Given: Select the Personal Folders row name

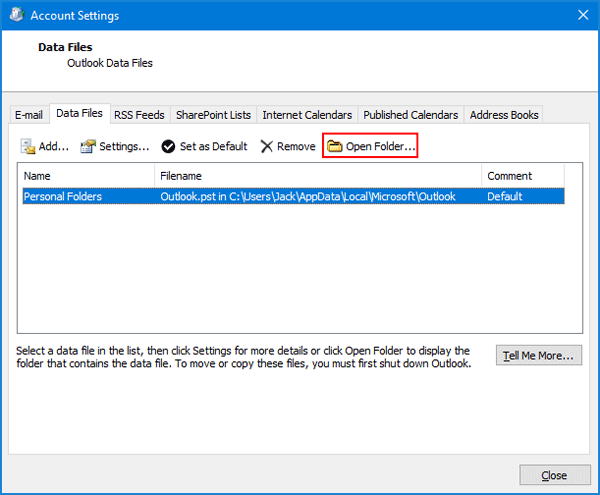Looking at the screenshot, I should click(x=63, y=197).
